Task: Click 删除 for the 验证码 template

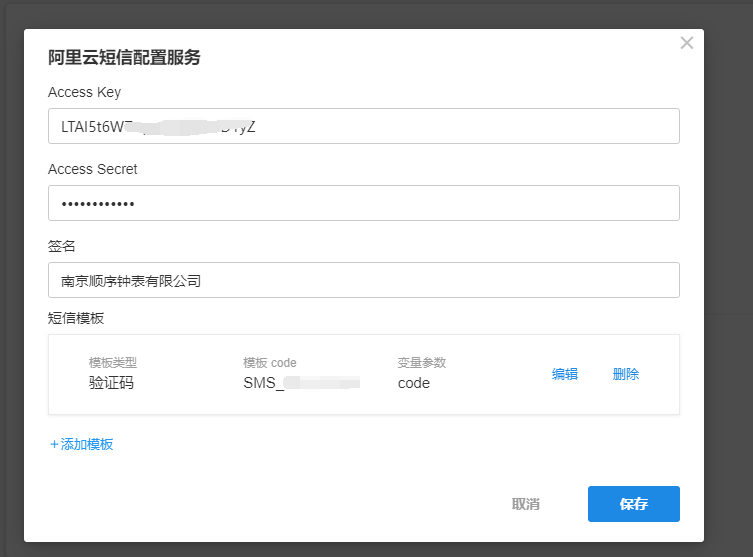Action: coord(626,374)
